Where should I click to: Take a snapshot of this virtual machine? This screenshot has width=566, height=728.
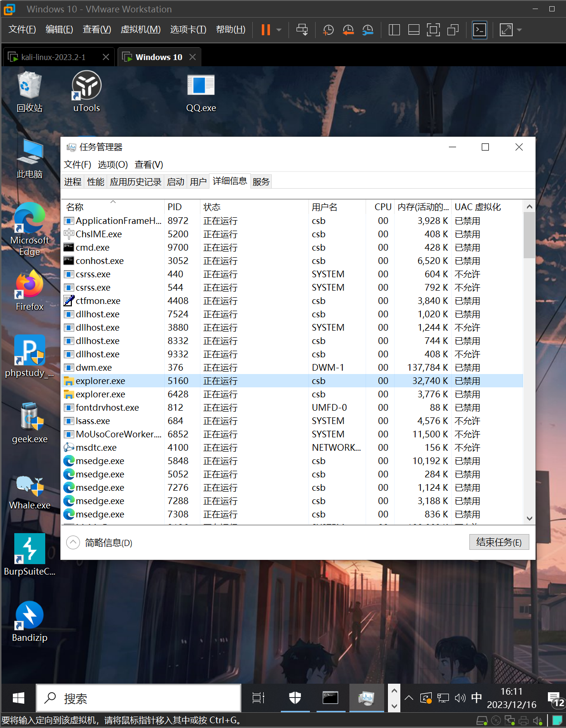click(328, 30)
